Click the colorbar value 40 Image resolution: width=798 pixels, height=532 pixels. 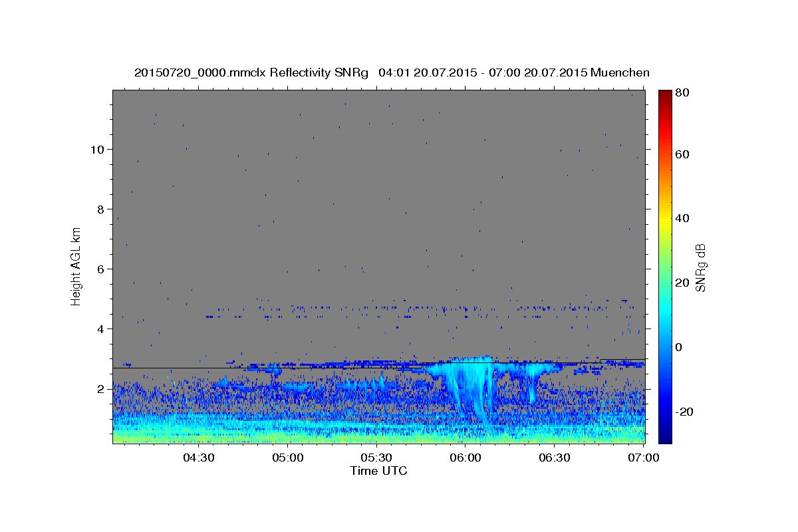682,218
